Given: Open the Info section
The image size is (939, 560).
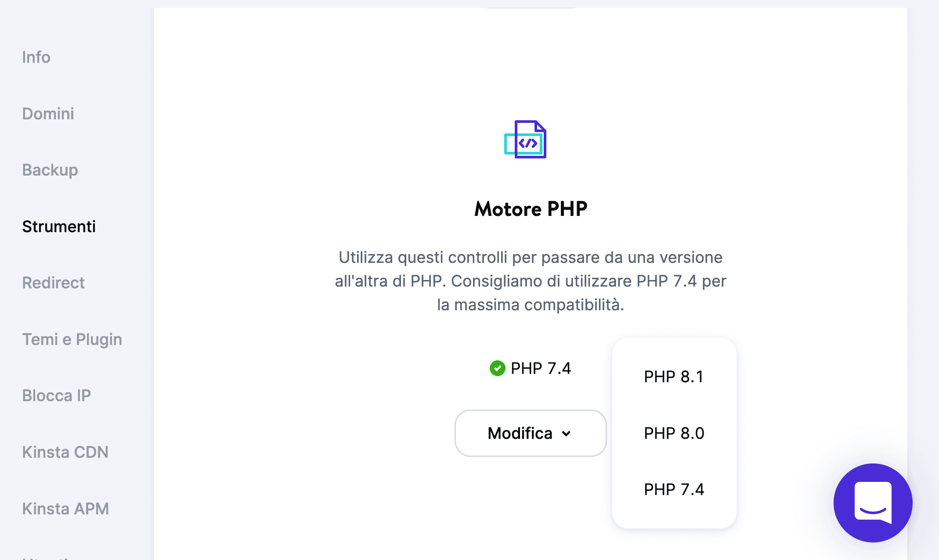Looking at the screenshot, I should pos(36,57).
